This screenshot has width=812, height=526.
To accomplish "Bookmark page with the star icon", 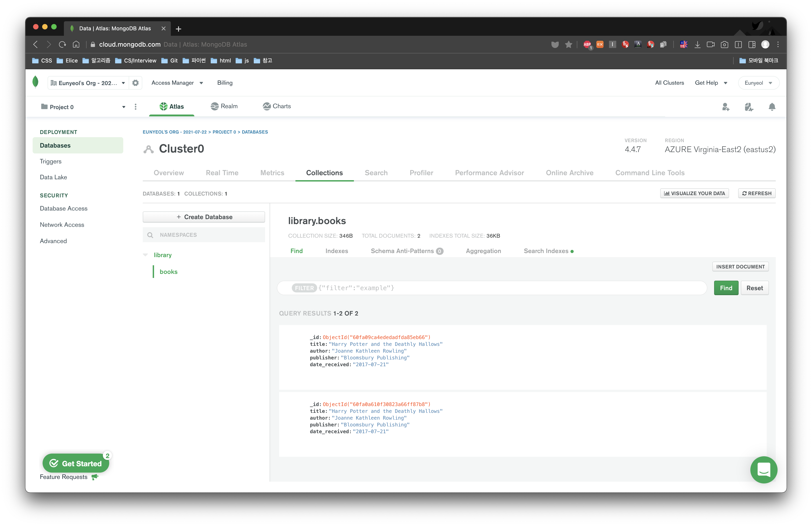I will pyautogui.click(x=568, y=45).
